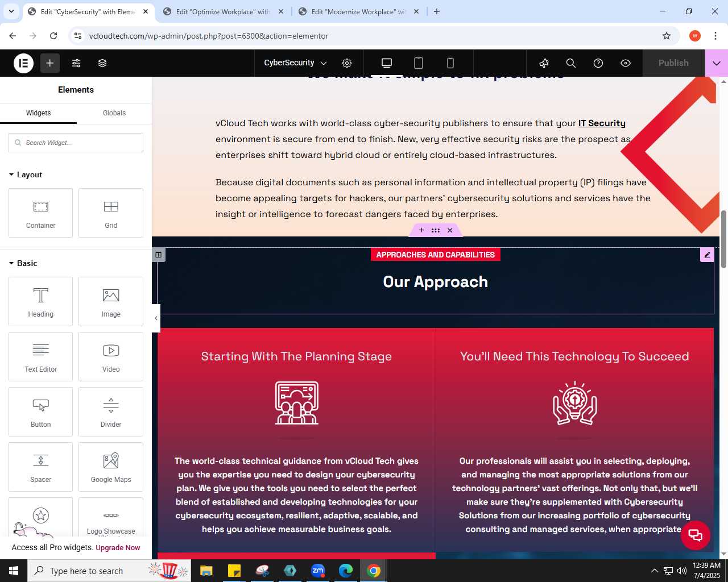Switch to mobile responsive view
This screenshot has height=582, width=728.
[450, 63]
